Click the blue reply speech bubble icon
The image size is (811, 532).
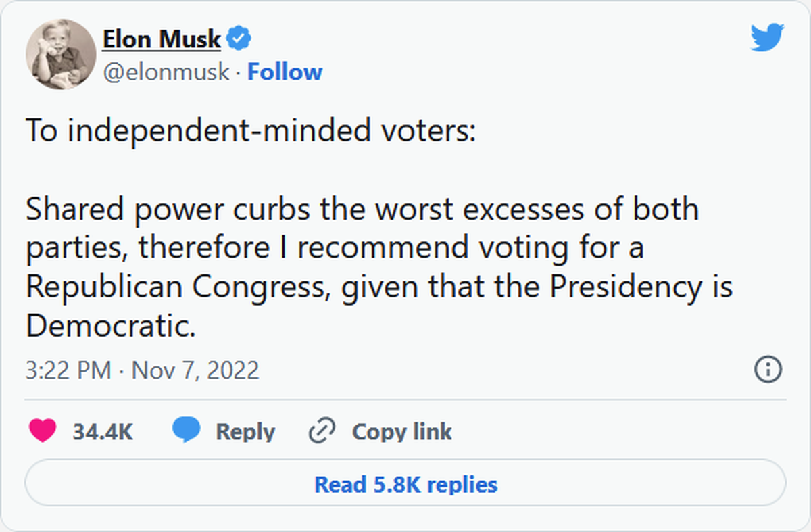pyautogui.click(x=185, y=431)
